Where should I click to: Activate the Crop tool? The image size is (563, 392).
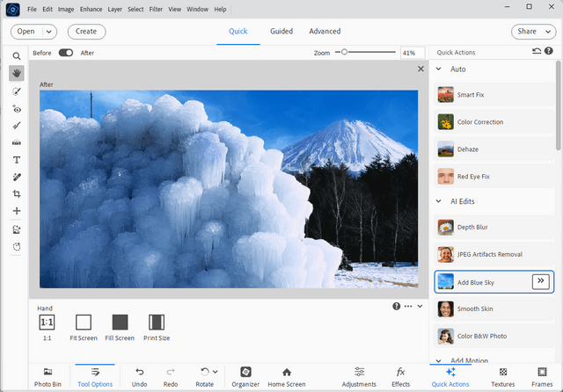pyautogui.click(x=17, y=194)
